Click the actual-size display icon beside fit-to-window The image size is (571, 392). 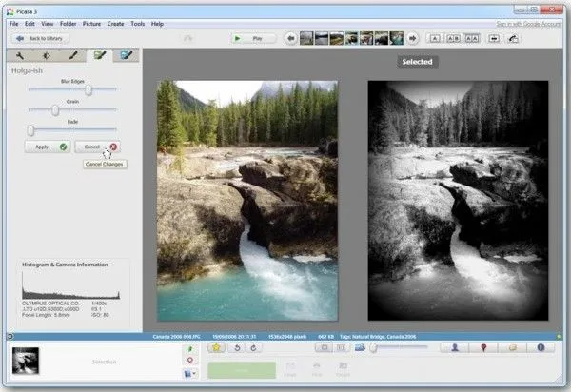342,347
